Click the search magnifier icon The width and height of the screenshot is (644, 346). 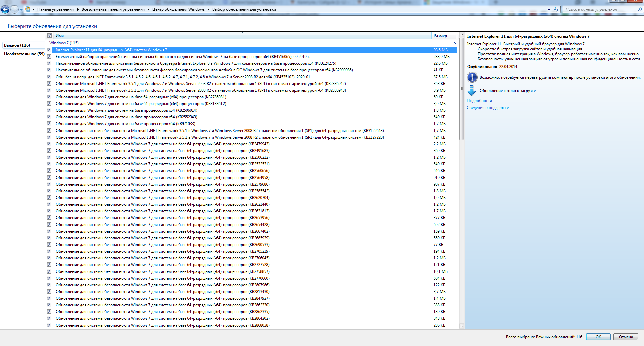coord(639,9)
